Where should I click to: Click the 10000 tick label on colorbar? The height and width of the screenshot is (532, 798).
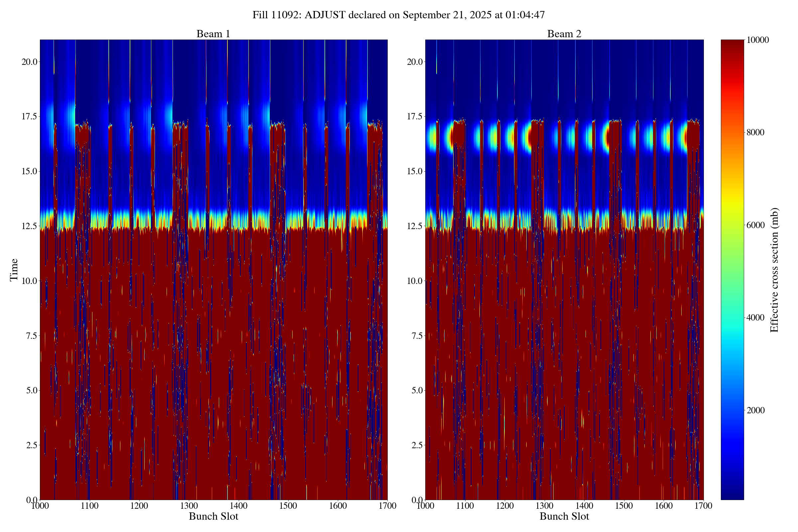coord(757,40)
